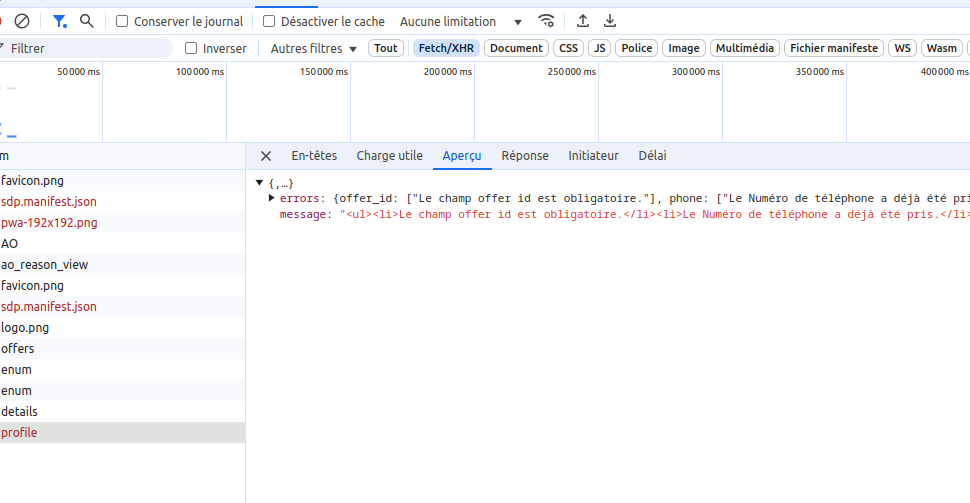Select the Document type filter
The width and height of the screenshot is (970, 503).
click(x=516, y=48)
